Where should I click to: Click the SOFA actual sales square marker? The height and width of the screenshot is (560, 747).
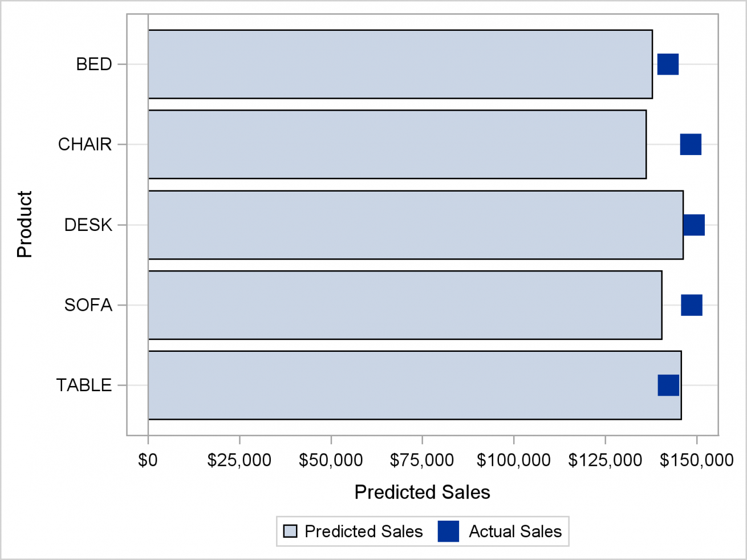pos(692,305)
